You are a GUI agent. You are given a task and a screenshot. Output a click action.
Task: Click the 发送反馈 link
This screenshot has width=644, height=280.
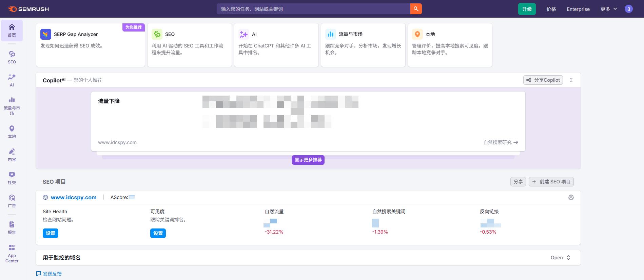point(52,274)
